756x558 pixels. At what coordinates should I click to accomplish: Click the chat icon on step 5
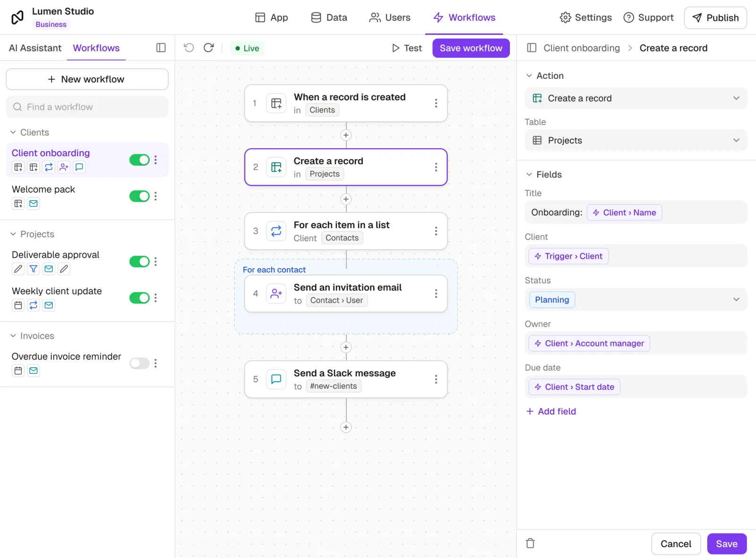tap(276, 379)
